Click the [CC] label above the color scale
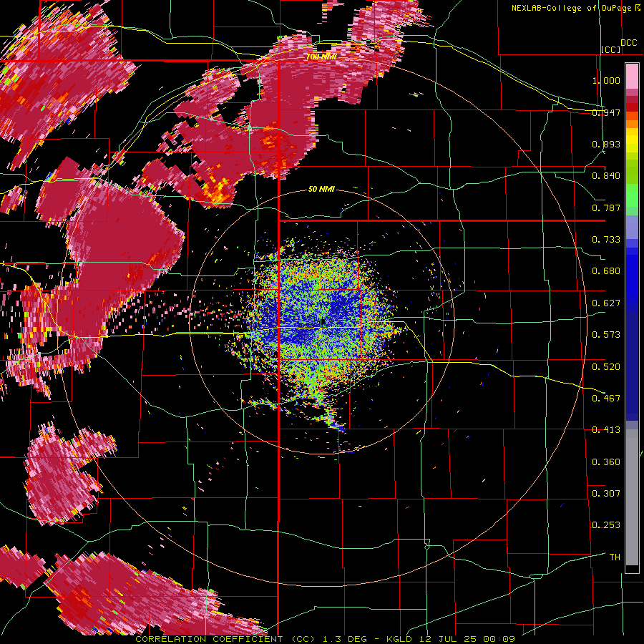This screenshot has height=644, width=644. [x=610, y=49]
